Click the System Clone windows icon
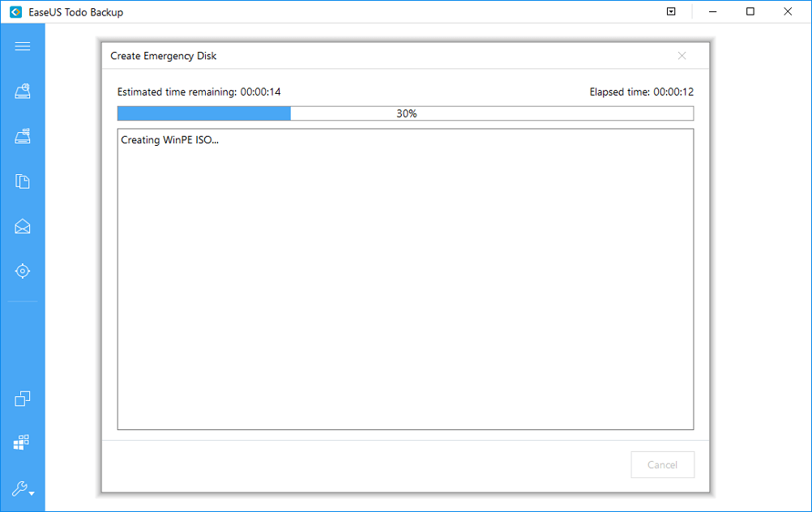This screenshot has height=512, width=812. click(x=21, y=442)
